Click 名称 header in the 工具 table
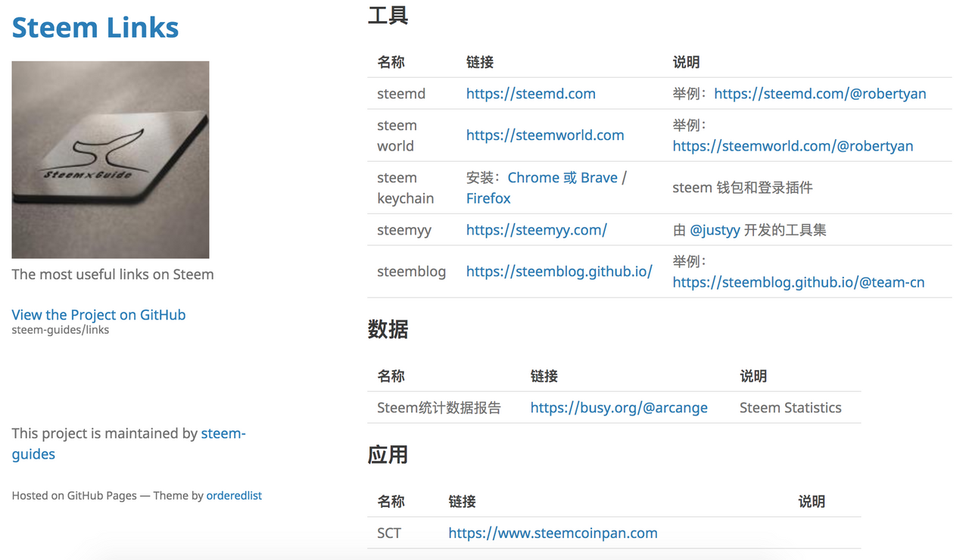This screenshot has height=560, width=969. point(391,62)
